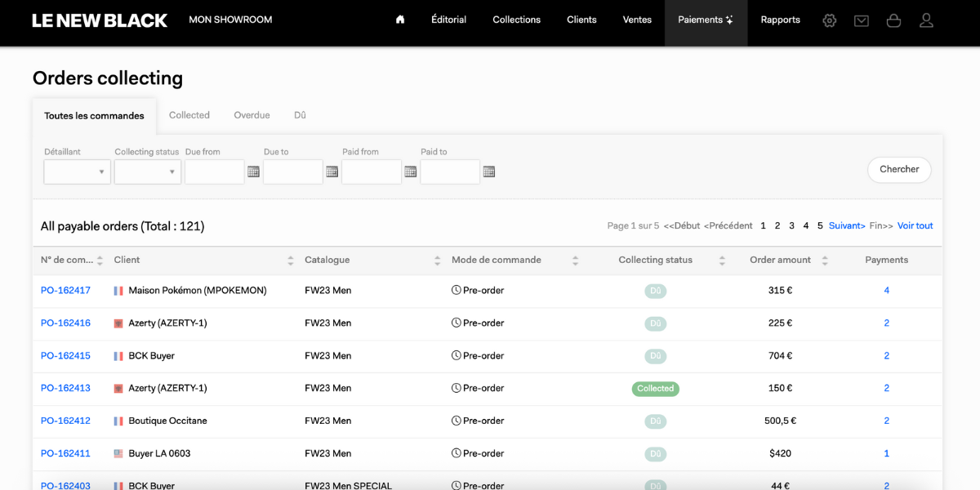Click the Chercher button

899,169
